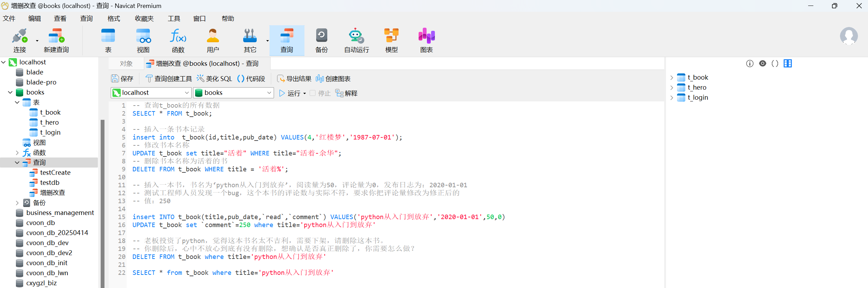The image size is (868, 288).
Task: Open the Model (模型) toolbar icon
Action: coord(392,40)
